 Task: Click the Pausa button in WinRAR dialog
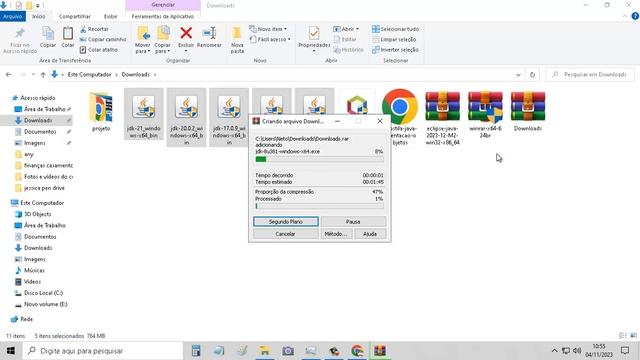[x=353, y=222]
